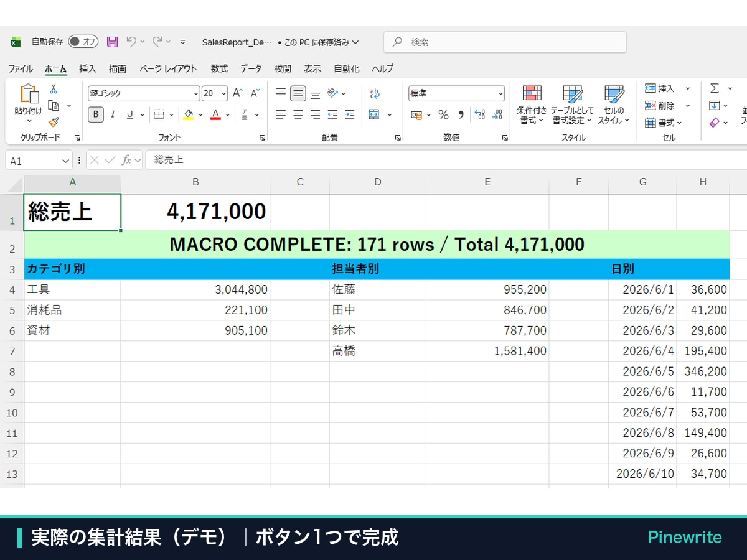Open the ファイル tab
Viewport: 747px width, 560px height.
click(x=21, y=68)
